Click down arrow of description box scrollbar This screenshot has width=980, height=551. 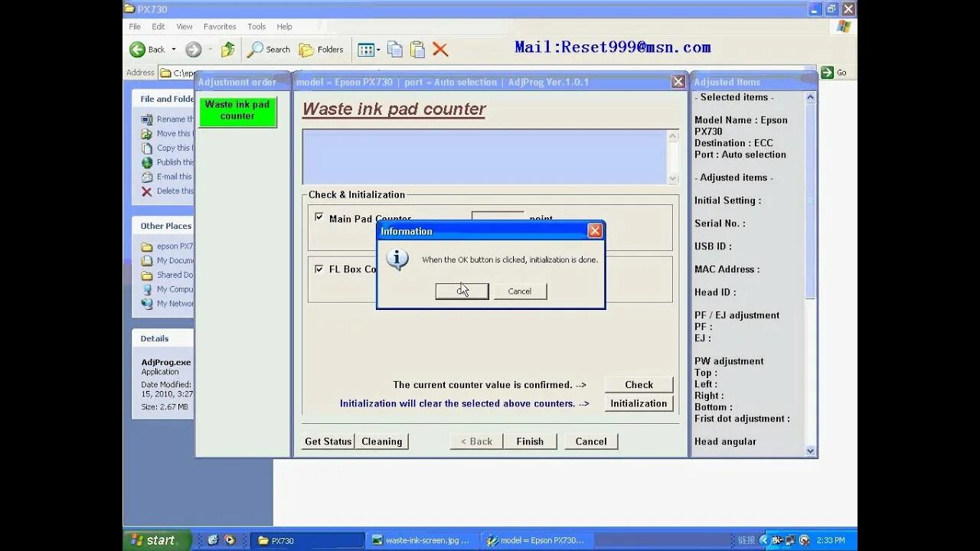pos(673,178)
